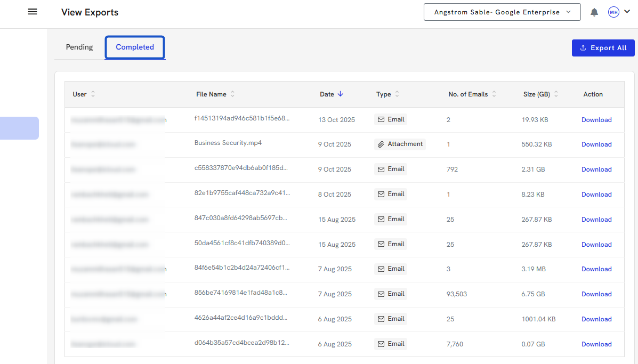Sort by Type column arrows

click(397, 94)
